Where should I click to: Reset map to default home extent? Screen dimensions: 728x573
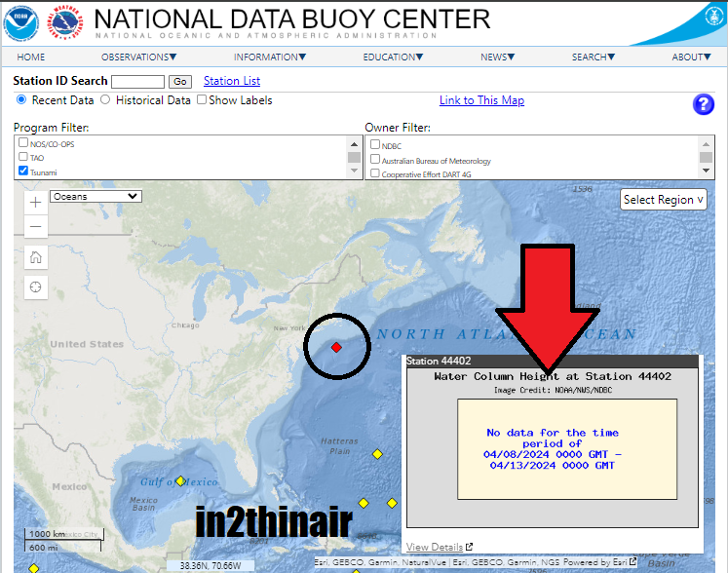[x=36, y=257]
